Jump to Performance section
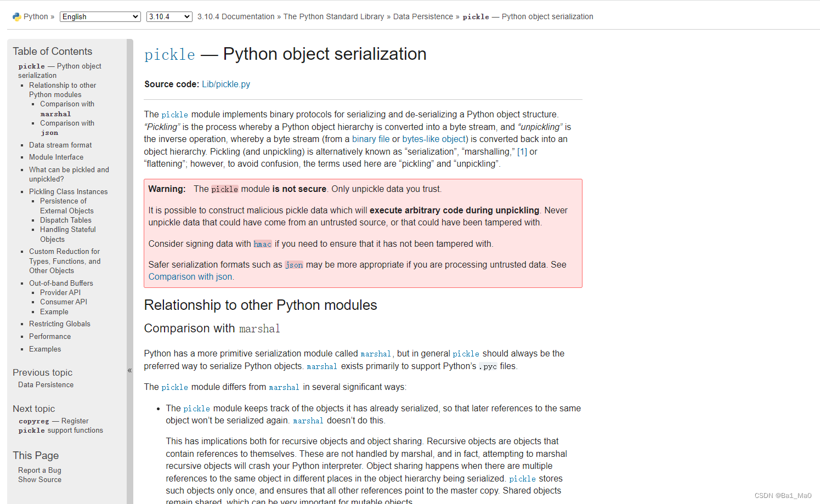The height and width of the screenshot is (504, 820). pyautogui.click(x=50, y=337)
